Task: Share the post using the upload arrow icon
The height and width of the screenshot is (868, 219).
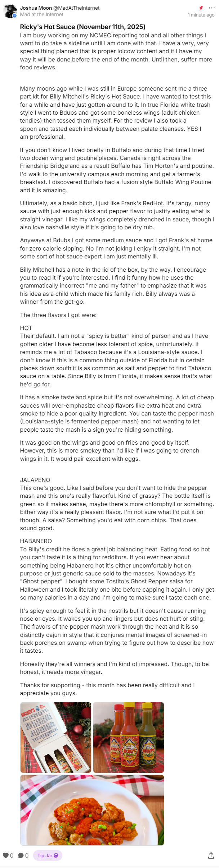Action: point(211,855)
